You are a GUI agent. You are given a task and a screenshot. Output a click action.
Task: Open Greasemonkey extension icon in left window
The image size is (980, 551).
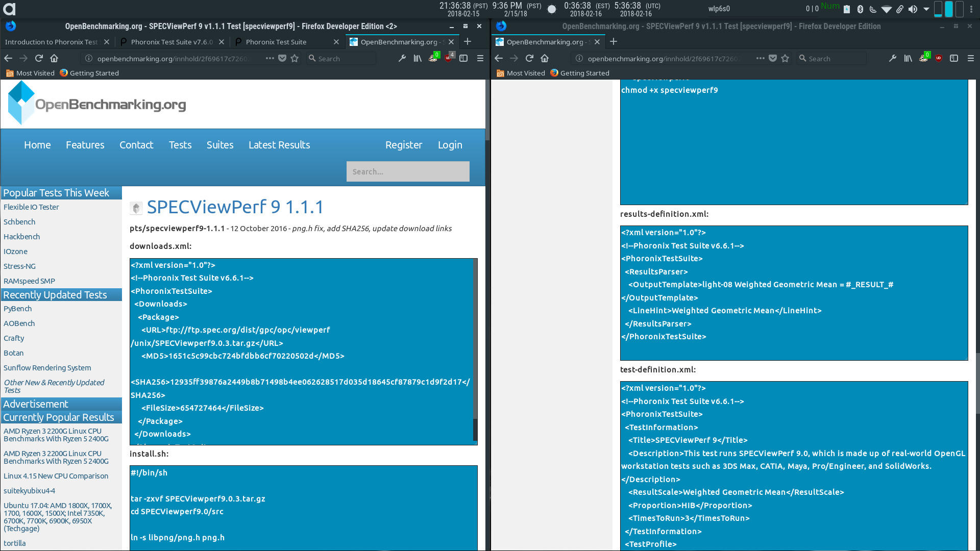433,58
